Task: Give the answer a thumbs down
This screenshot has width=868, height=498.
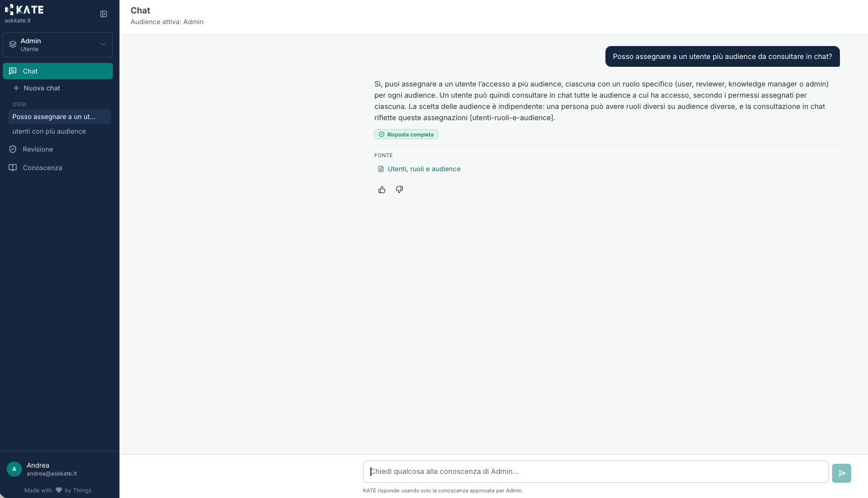Action: 399,190
